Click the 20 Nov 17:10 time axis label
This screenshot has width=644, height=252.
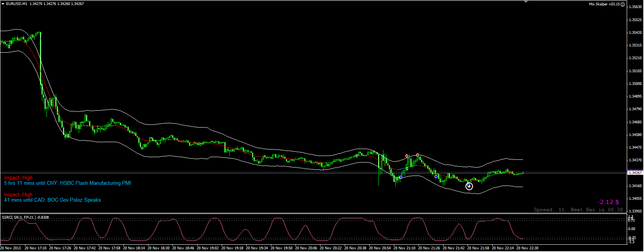coord(35,248)
